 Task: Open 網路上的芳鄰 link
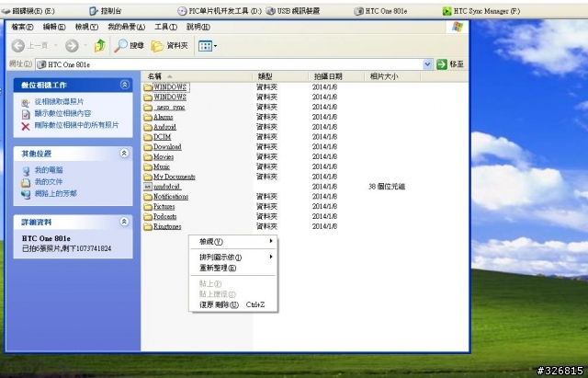coord(55,193)
